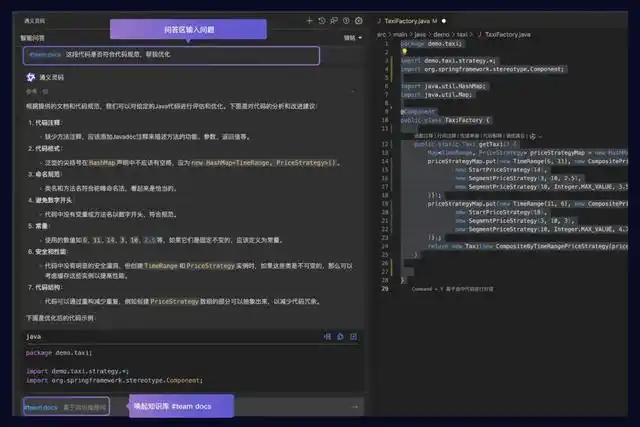Select TaxiFactory.java in the breadcrumb
Image resolution: width=640 pixels, height=427 pixels.
click(x=508, y=35)
